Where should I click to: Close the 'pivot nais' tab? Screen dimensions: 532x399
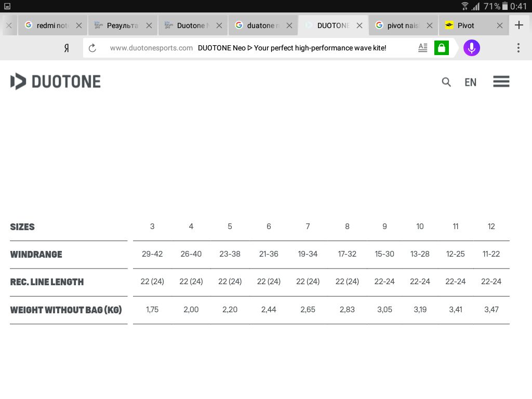[430, 25]
